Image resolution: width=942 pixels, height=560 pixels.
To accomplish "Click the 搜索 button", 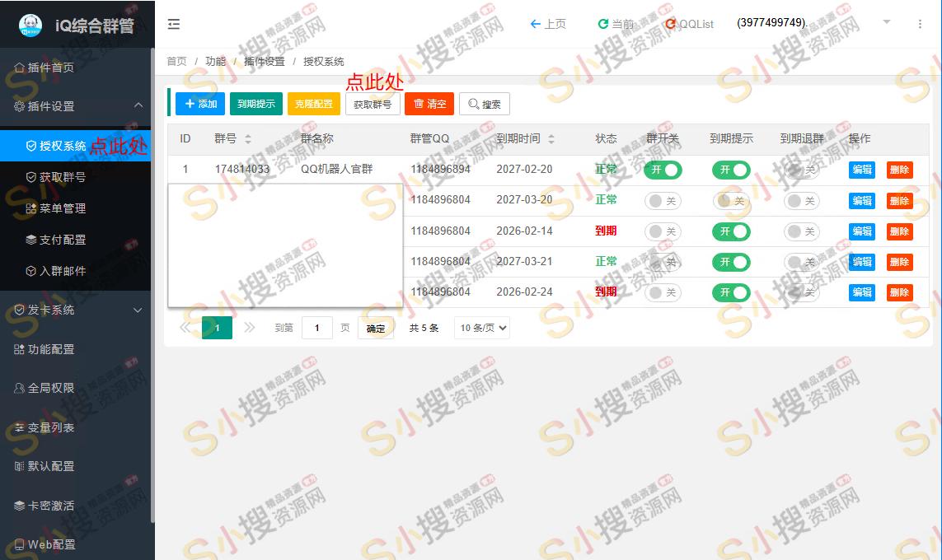I will [485, 104].
